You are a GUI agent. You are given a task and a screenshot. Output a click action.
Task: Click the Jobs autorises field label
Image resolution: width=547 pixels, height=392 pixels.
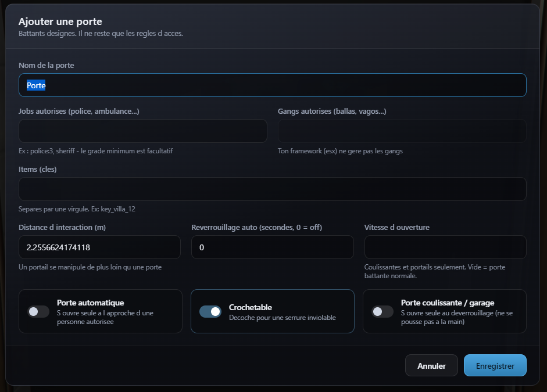[x=79, y=111]
